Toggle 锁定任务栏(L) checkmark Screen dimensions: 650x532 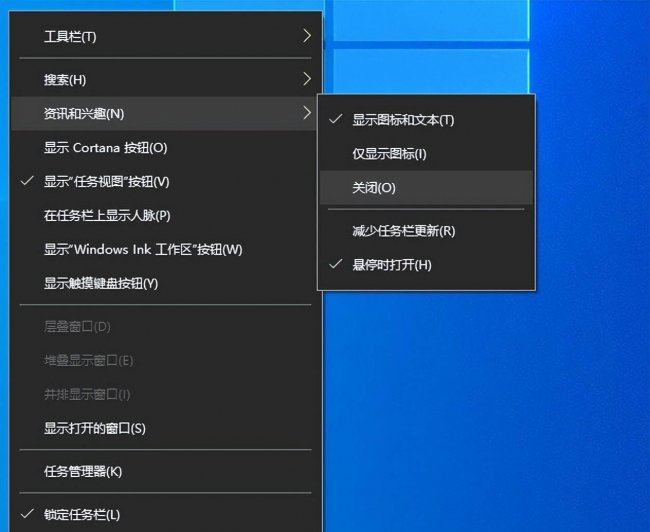tap(165, 515)
